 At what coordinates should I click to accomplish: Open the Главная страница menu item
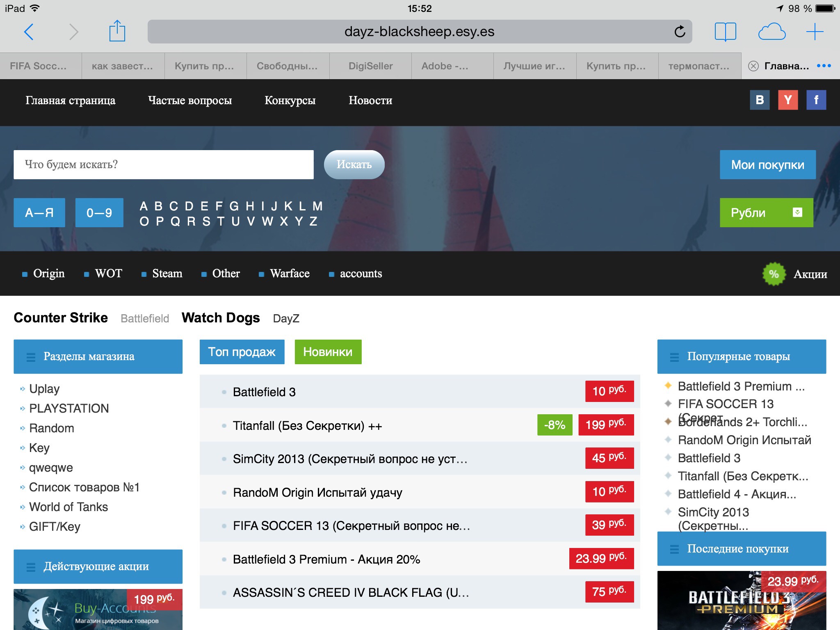(70, 100)
